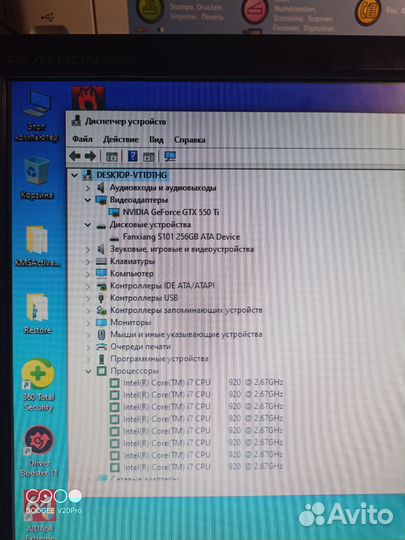The width and height of the screenshot is (405, 540).
Task: Click Контроллеры IDE ATA/ATAPI icon
Action: [101, 286]
